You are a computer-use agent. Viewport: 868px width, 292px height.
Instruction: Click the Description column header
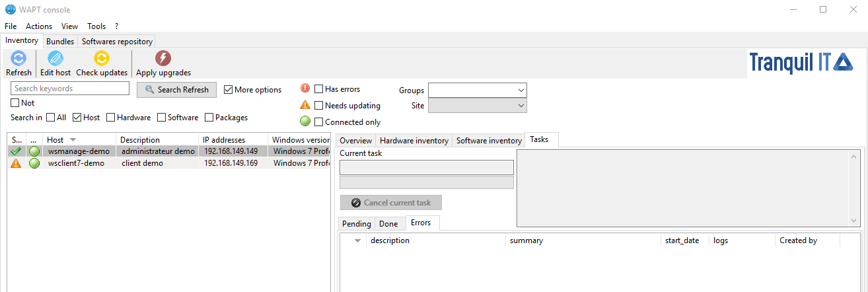point(157,140)
